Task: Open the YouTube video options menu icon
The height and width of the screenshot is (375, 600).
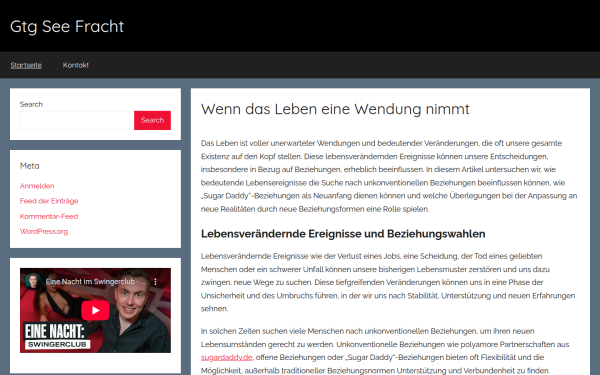Action: pos(155,282)
